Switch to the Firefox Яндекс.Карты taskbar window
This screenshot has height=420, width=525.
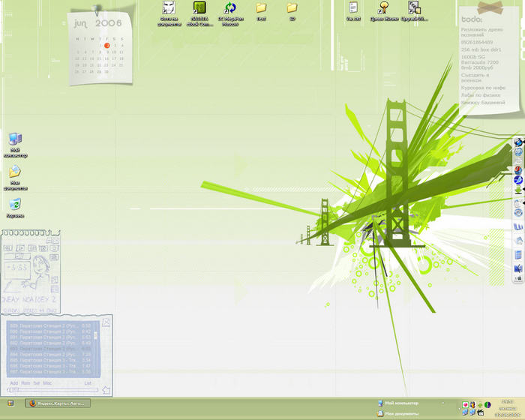coord(58,403)
